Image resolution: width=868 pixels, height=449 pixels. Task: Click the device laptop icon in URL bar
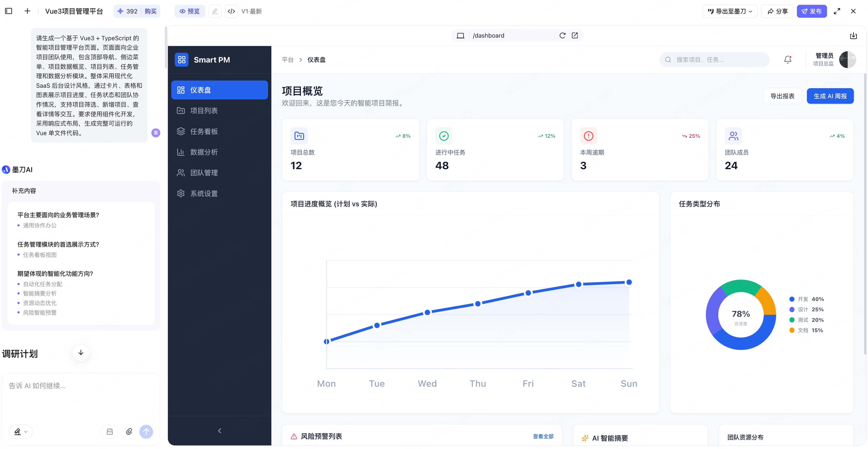click(x=460, y=35)
